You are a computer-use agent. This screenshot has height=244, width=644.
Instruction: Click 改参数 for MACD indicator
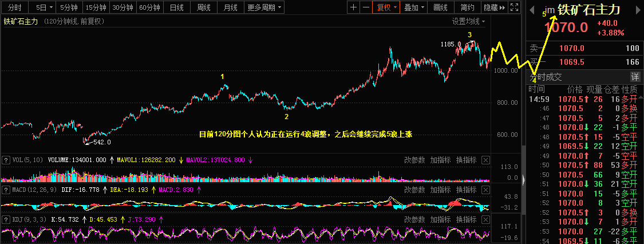(414, 190)
